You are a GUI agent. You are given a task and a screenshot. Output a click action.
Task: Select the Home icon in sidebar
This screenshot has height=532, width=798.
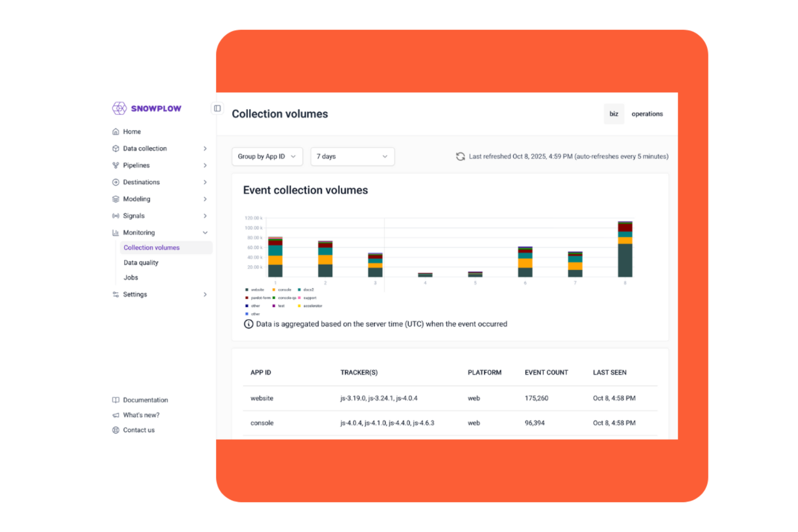115,132
